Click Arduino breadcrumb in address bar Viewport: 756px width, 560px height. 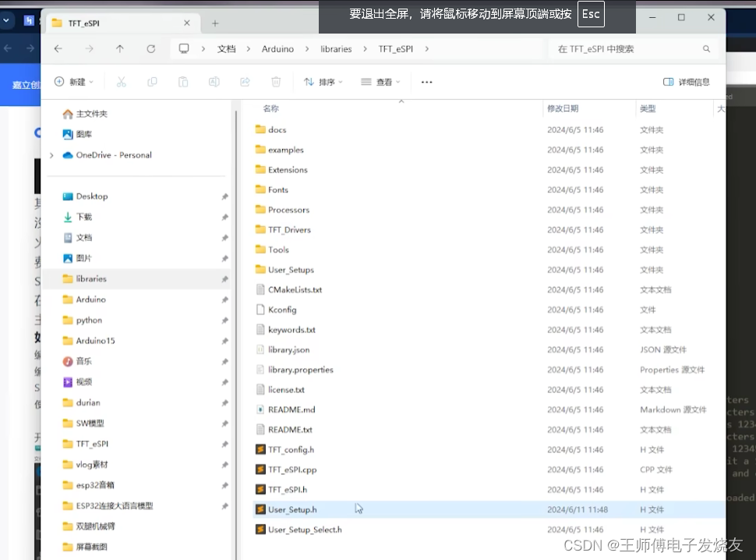point(277,48)
